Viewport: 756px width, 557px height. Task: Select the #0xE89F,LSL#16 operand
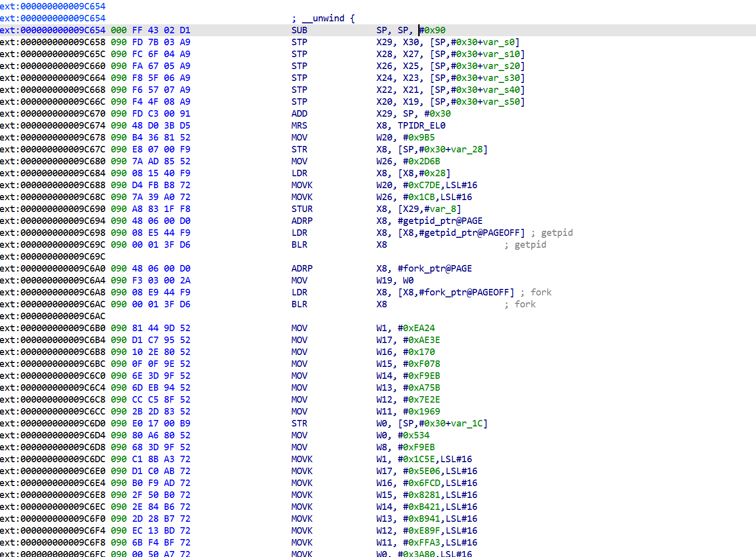click(x=441, y=531)
